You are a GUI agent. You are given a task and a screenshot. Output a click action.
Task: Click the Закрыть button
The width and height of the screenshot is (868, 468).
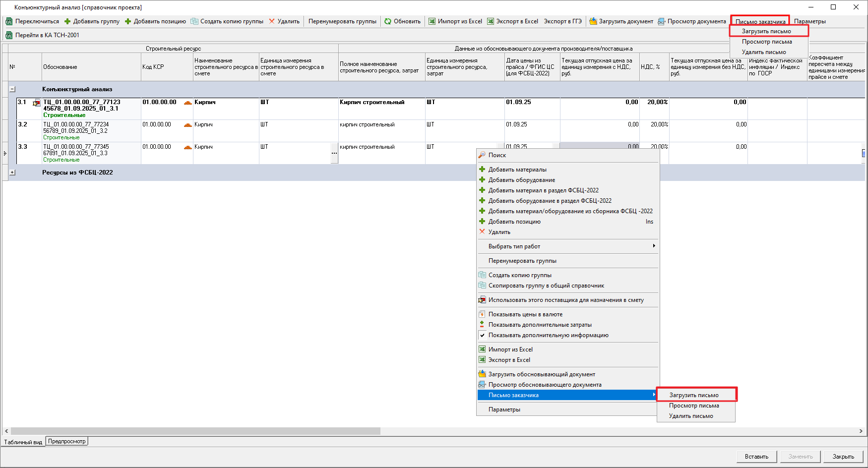843,457
